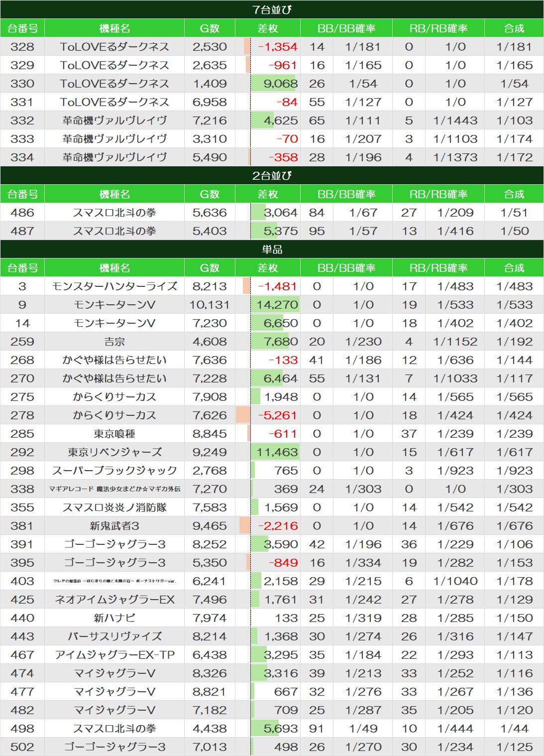Select -2,216 difference value in row 381
The height and width of the screenshot is (756, 544).
click(x=278, y=526)
